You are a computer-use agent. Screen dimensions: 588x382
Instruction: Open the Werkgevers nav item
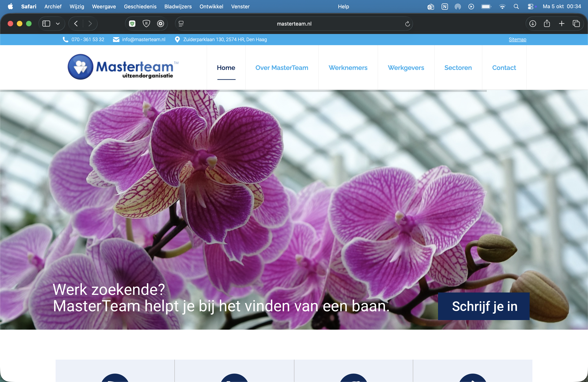point(406,68)
